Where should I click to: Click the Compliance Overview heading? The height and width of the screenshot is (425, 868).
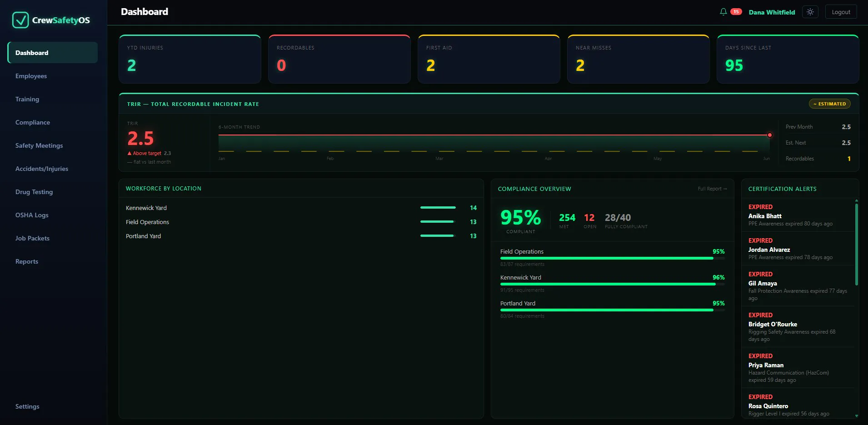[x=534, y=189]
